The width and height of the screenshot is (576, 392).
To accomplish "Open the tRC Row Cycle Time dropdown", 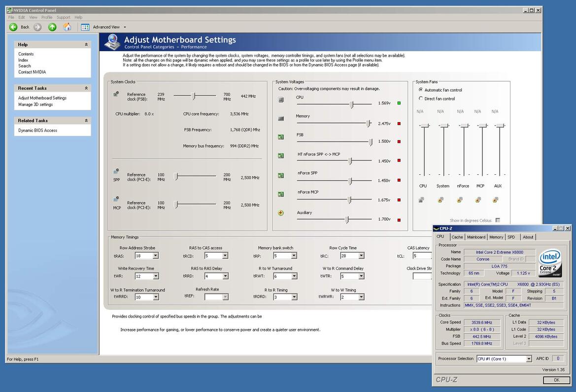I will pyautogui.click(x=362, y=256).
